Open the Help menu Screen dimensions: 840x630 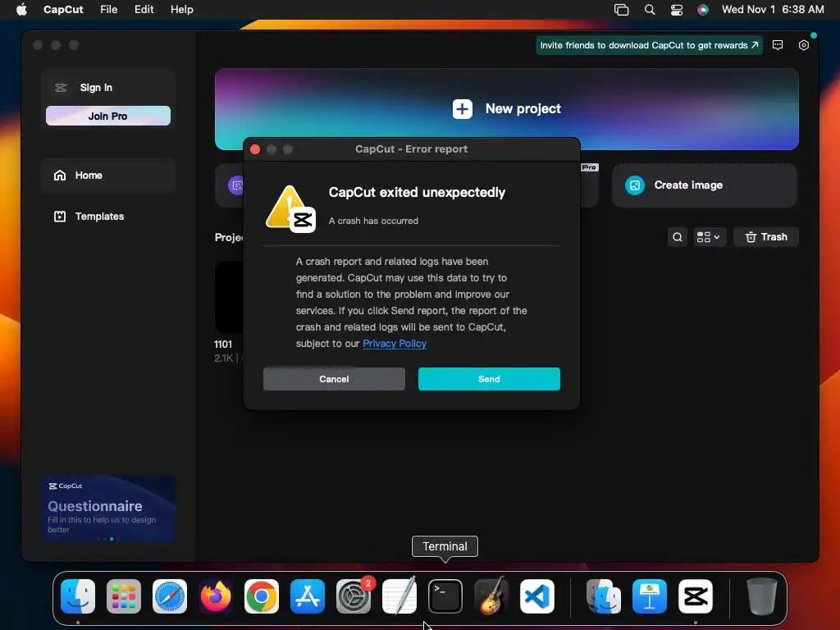(x=181, y=10)
